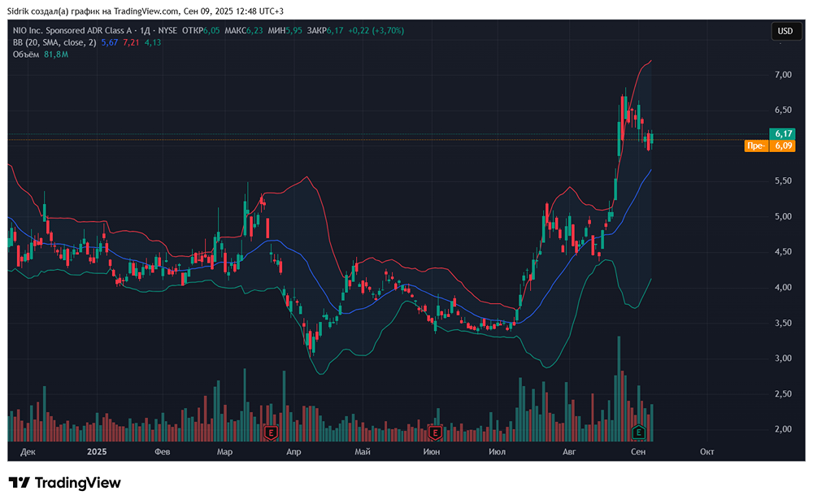Click the Дек label on time axis

28,452
